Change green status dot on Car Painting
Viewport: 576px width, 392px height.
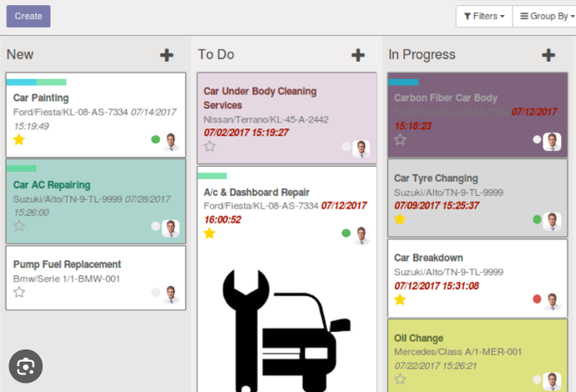click(x=155, y=139)
